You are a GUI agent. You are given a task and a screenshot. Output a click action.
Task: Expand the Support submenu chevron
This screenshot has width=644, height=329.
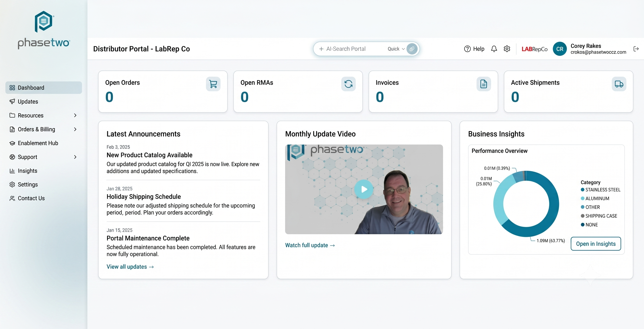point(75,157)
